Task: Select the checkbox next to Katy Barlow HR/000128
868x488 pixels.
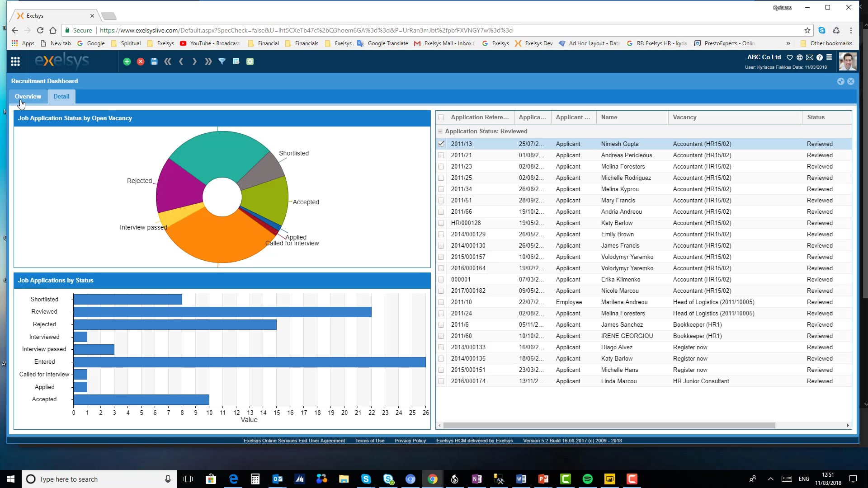Action: (x=441, y=223)
